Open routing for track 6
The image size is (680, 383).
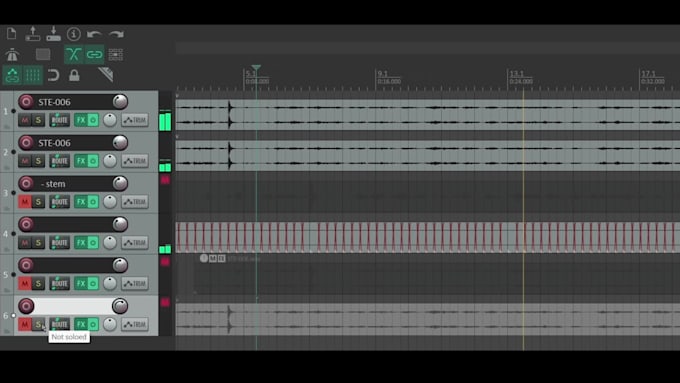[x=59, y=324]
